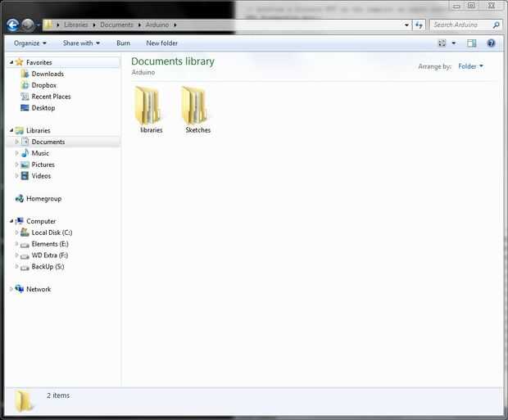Change your view using the view icon

point(442,43)
